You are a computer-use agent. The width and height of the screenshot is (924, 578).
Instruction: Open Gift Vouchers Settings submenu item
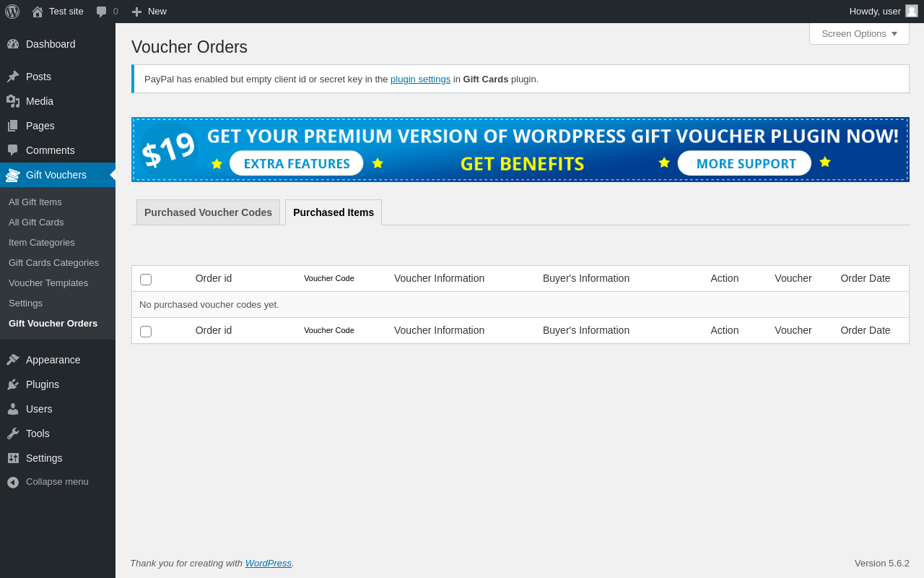[x=25, y=303]
